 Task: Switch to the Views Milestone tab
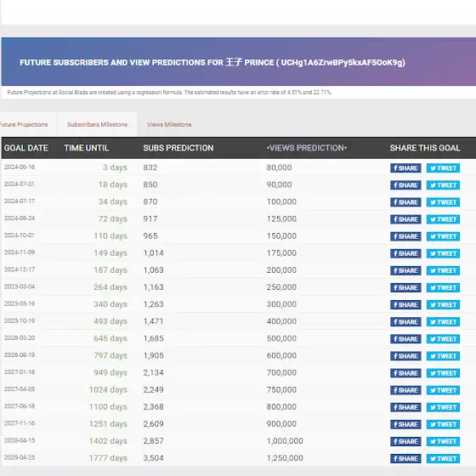(x=169, y=124)
